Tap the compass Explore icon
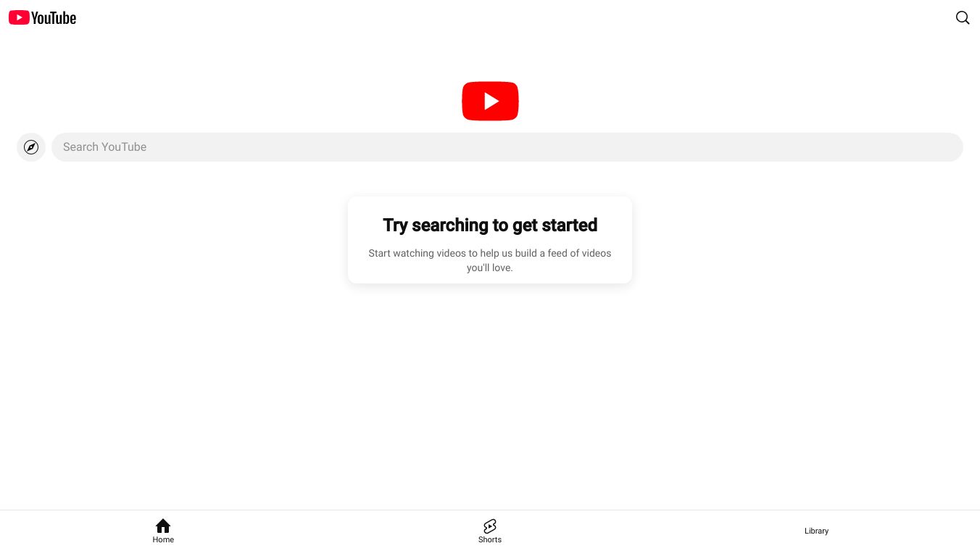This screenshot has height=551, width=980. point(31,147)
